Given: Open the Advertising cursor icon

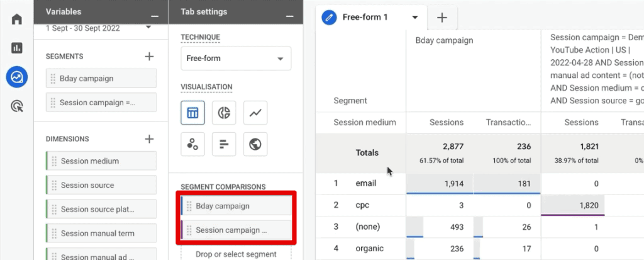Looking at the screenshot, I should click(x=16, y=106).
